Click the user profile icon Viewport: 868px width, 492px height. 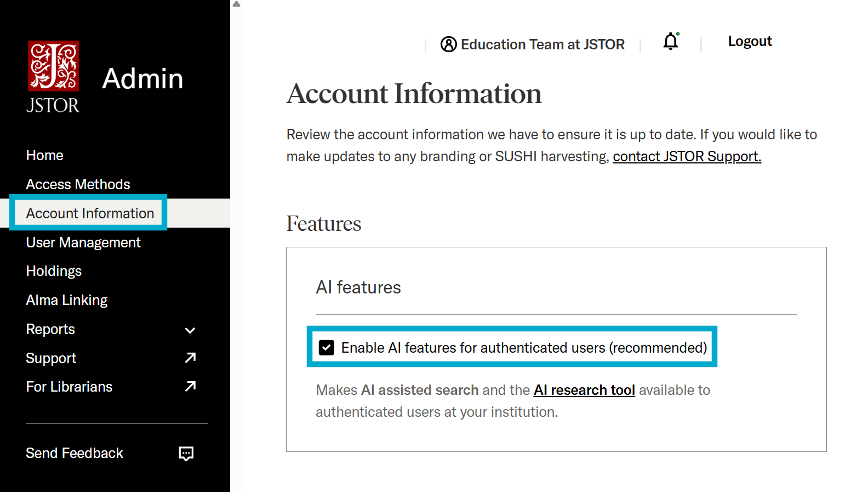click(x=449, y=44)
